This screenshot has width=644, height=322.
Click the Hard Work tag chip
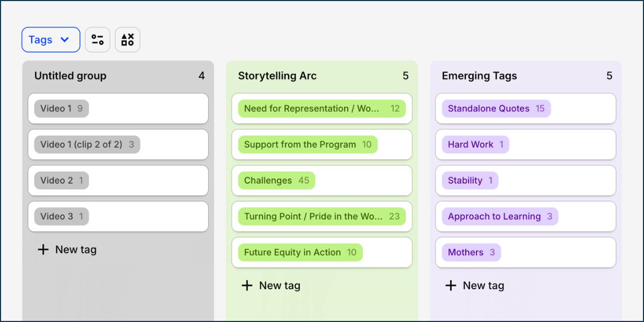pyautogui.click(x=475, y=144)
